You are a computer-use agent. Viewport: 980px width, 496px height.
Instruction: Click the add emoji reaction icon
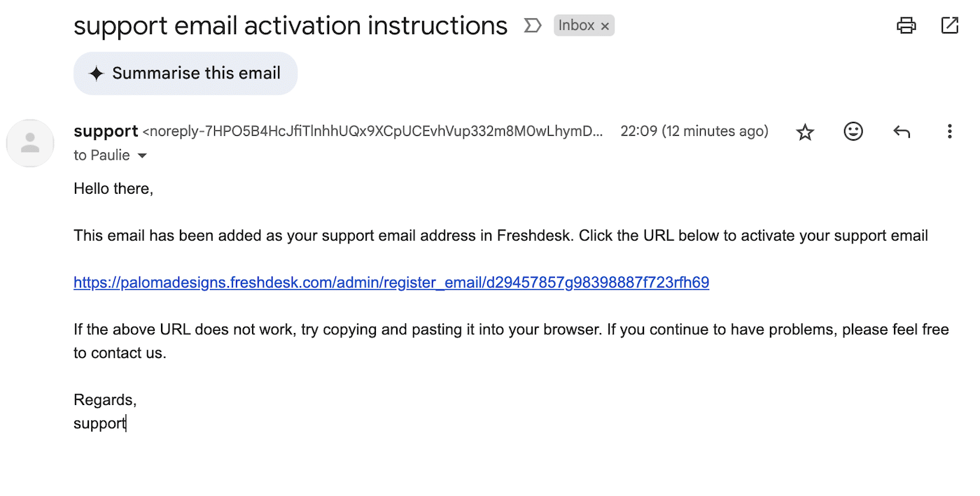tap(853, 132)
